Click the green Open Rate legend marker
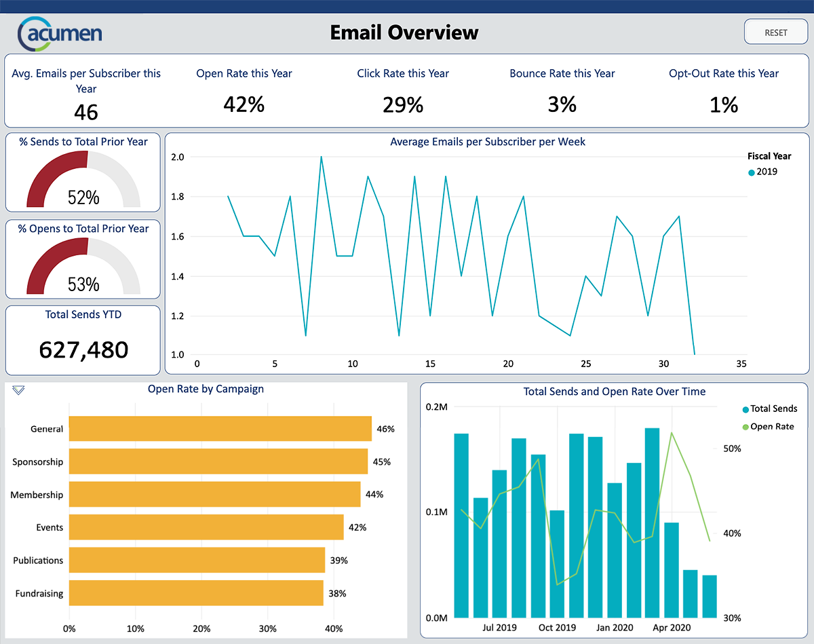Viewport: 814px width, 644px height. pos(745,427)
